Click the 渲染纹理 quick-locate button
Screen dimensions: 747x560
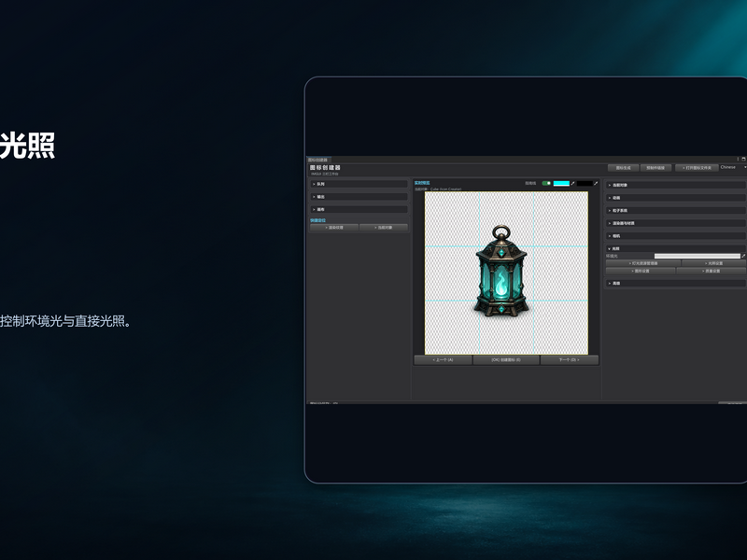pyautogui.click(x=334, y=228)
